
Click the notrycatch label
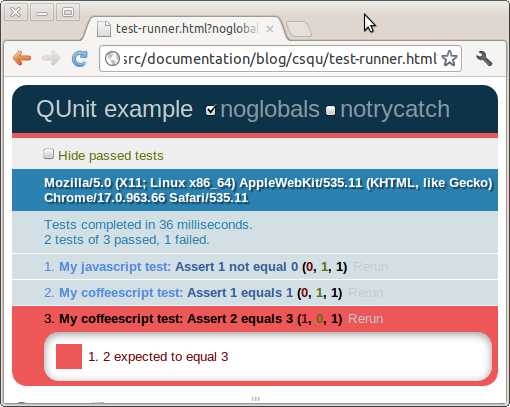pyautogui.click(x=395, y=109)
